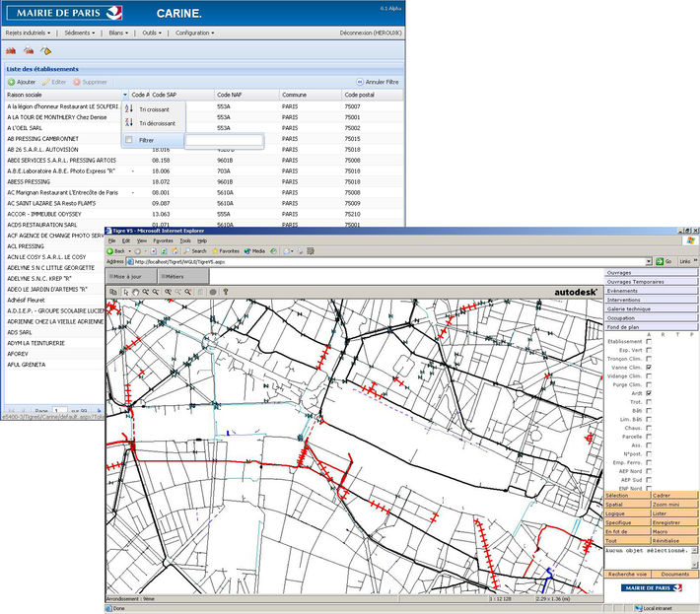Screen dimensions: 700x614
Task: Open the Tools menu in Internet Explorer
Action: [x=185, y=240]
